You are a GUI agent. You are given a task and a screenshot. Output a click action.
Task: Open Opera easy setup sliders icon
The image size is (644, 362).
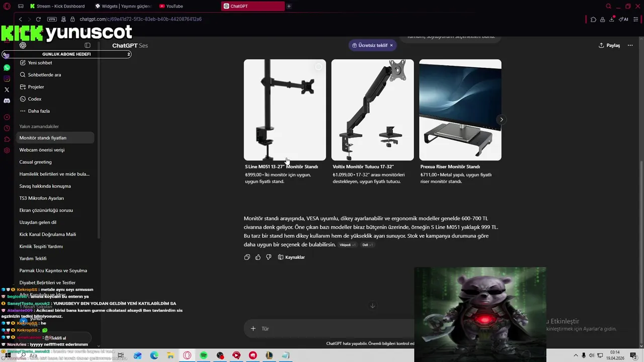coord(636,19)
